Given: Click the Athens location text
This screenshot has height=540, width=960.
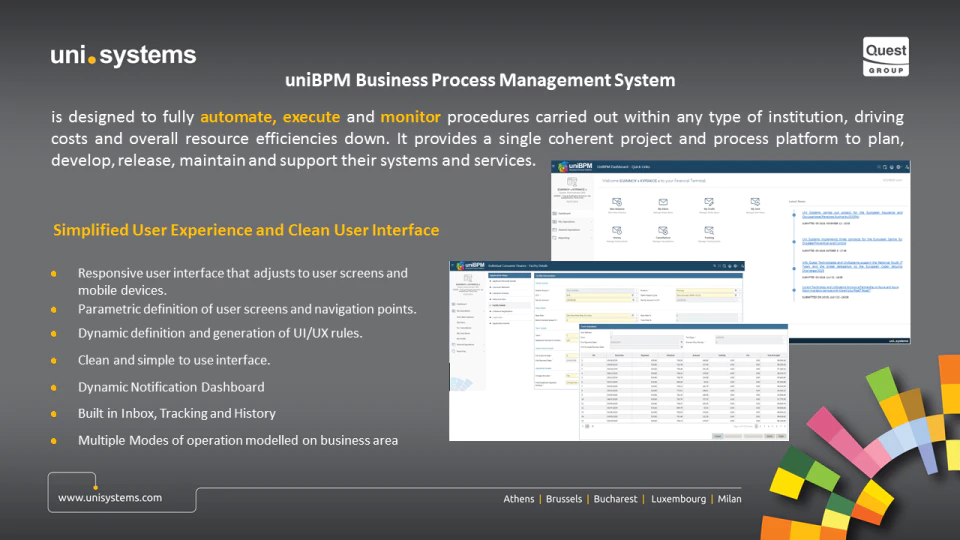Looking at the screenshot, I should pyautogui.click(x=519, y=499).
